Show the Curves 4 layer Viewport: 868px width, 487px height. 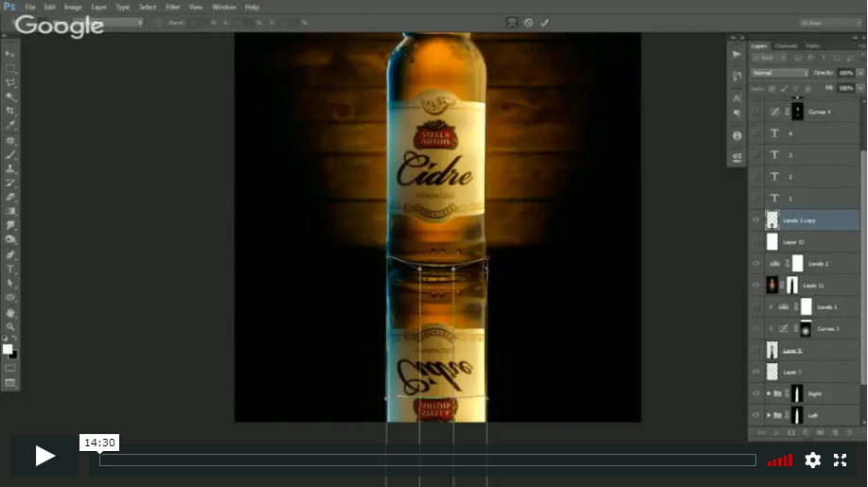(x=756, y=112)
